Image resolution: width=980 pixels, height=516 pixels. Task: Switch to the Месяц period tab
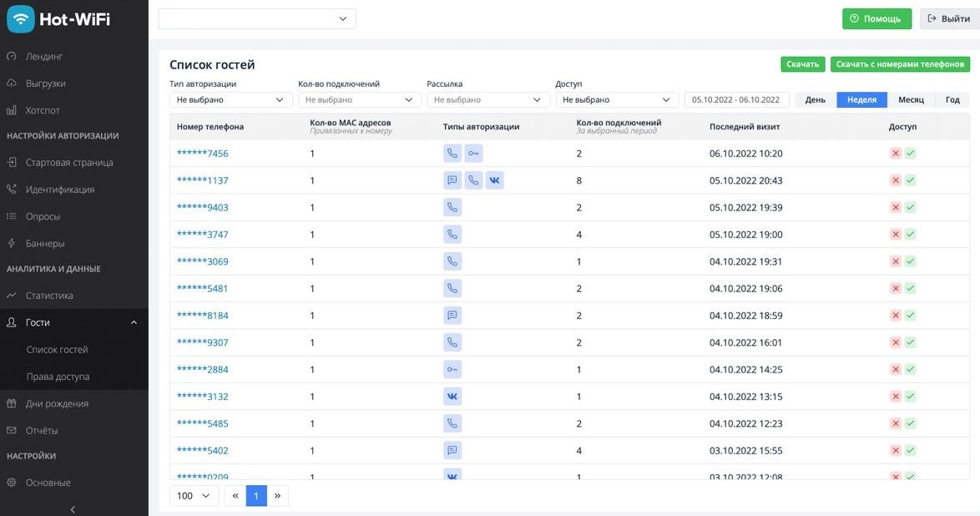pos(911,99)
